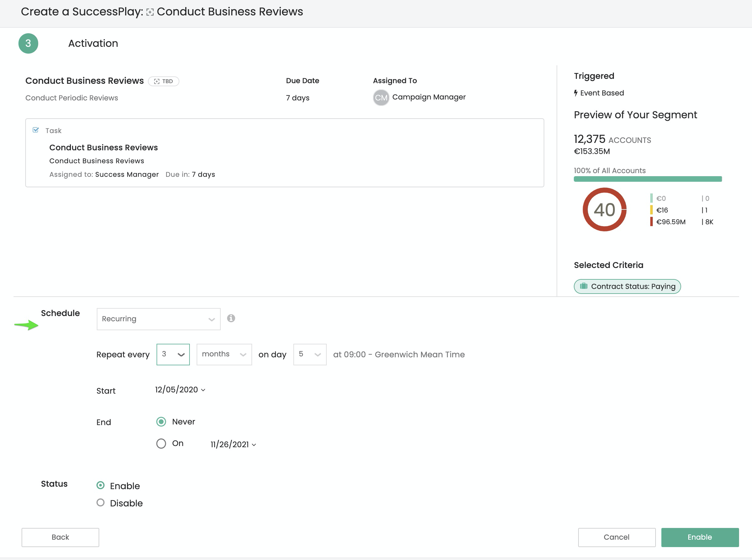Click the Event Based trigger label

602,93
